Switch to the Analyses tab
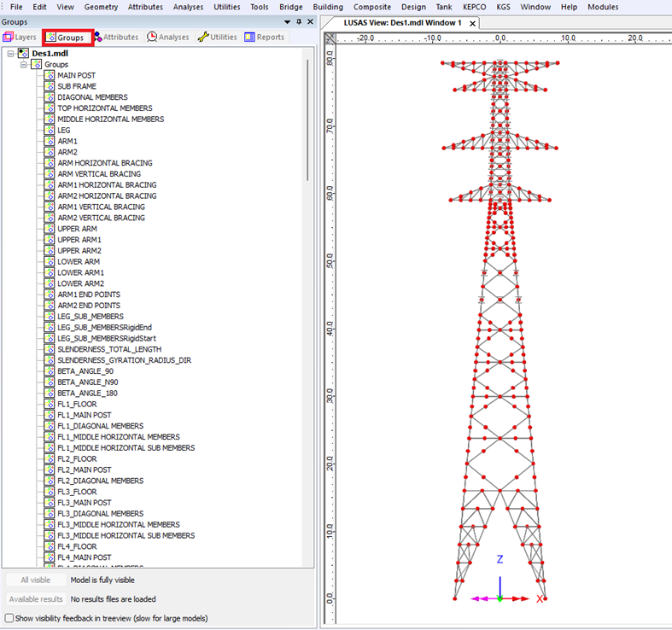Viewport: 672px width, 630px height. (x=168, y=38)
